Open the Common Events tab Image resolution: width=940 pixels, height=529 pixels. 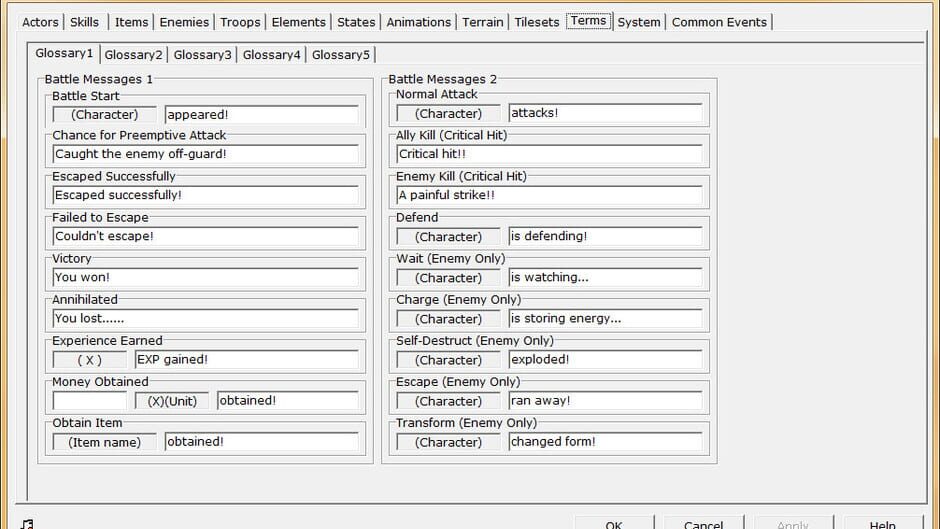point(719,22)
